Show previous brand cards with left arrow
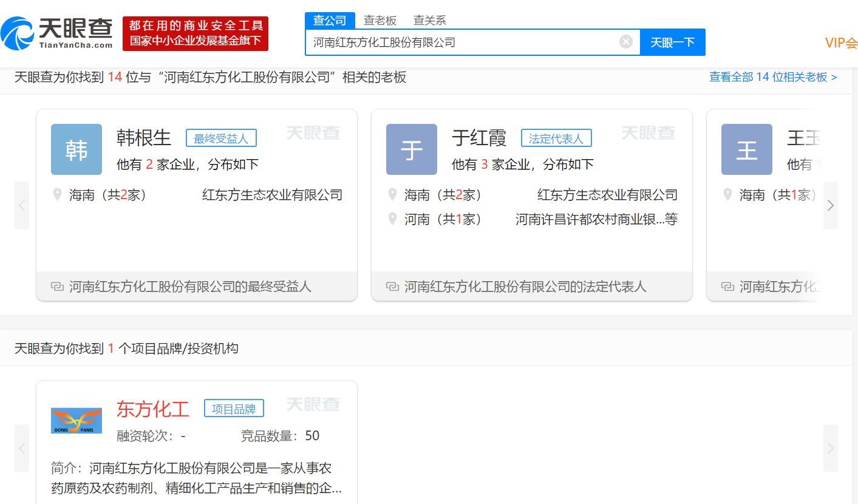 22,448
